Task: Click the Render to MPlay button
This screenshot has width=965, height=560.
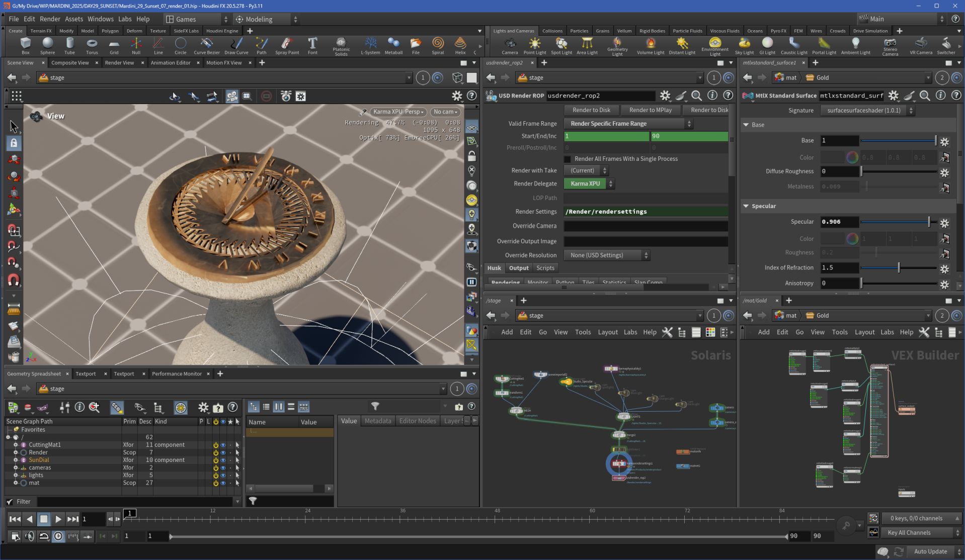Action: 650,110
